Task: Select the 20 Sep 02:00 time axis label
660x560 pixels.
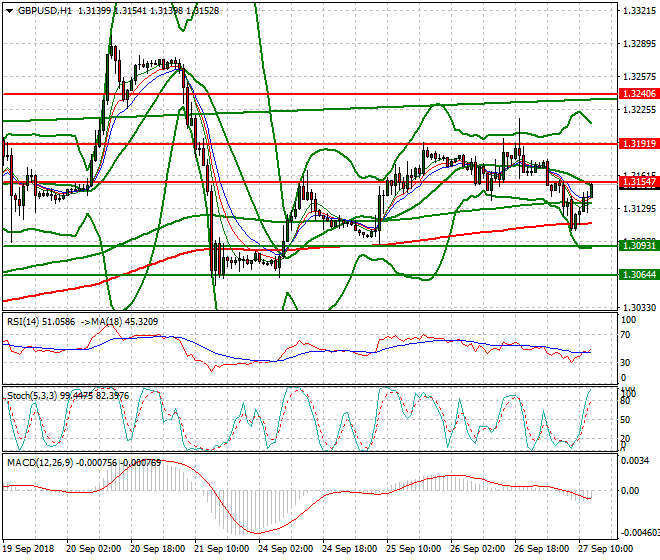Action: pos(93,549)
